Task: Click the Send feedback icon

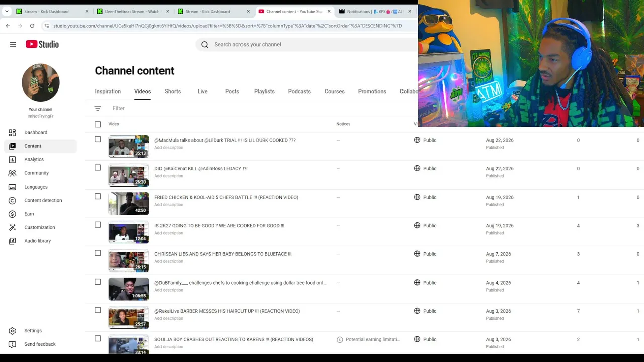Action: (12, 344)
